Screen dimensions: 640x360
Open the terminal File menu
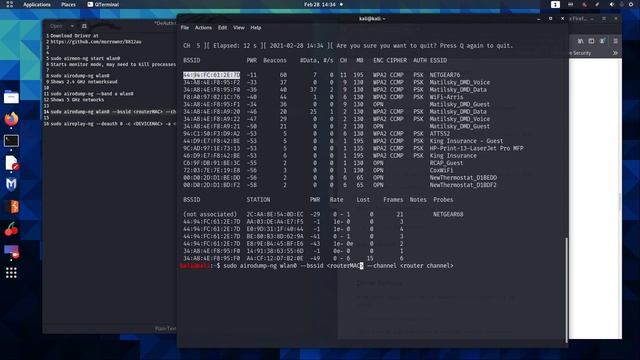point(185,28)
